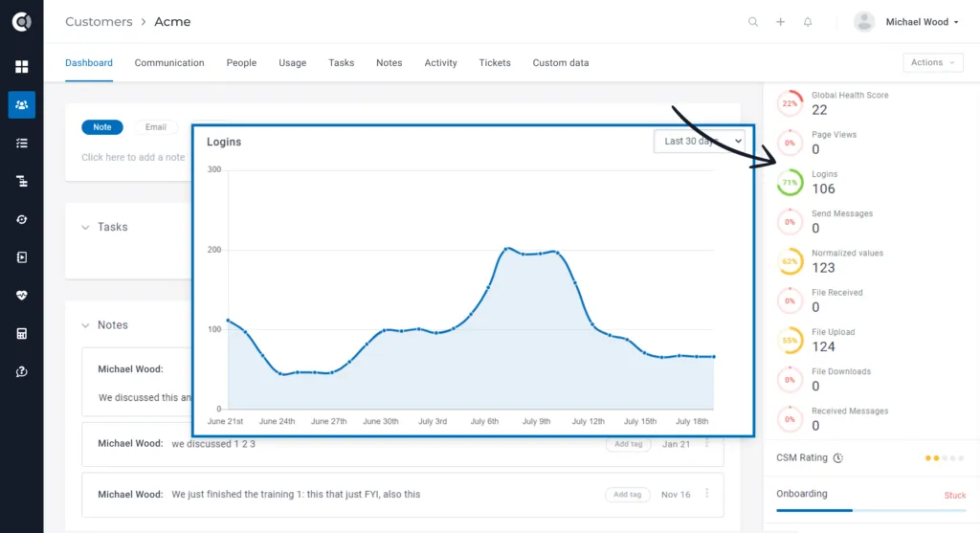The width and height of the screenshot is (980, 533).
Task: Switch to the Communication tab
Action: (169, 62)
